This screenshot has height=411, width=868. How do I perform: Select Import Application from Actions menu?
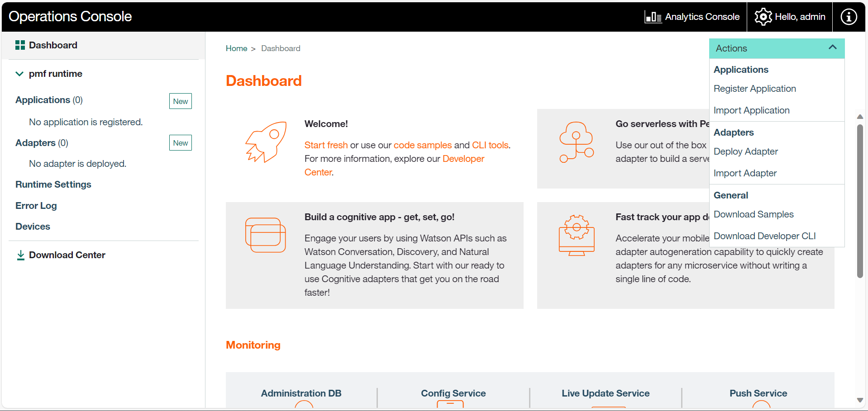(x=751, y=110)
